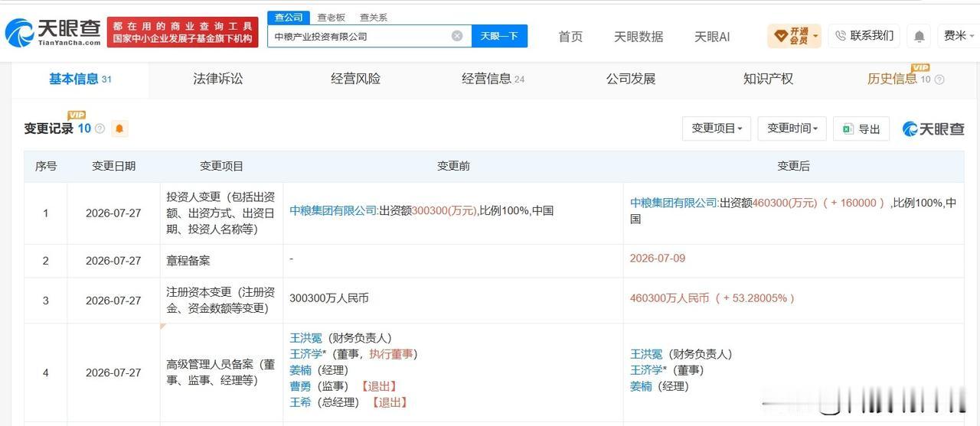Open 姜楠 link in 变更前 column
980x426 pixels.
299,369
